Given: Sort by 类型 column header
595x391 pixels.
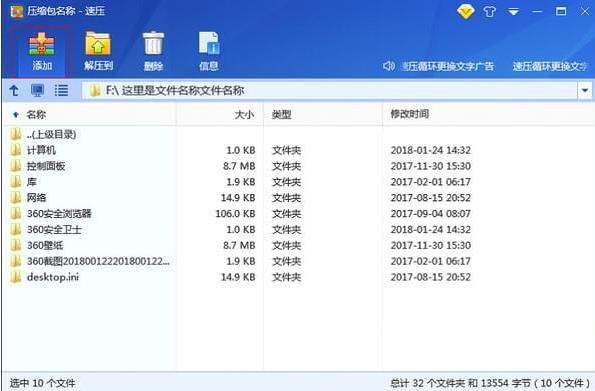Looking at the screenshot, I should (281, 114).
